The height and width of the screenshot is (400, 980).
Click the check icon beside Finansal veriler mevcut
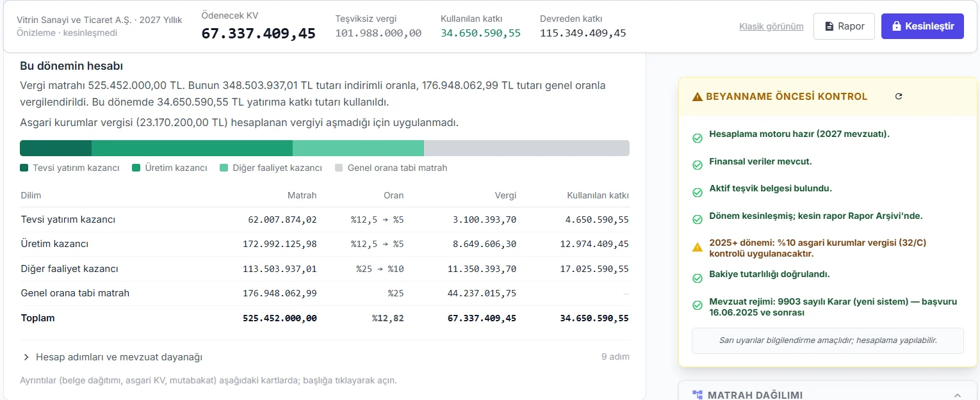[698, 165]
